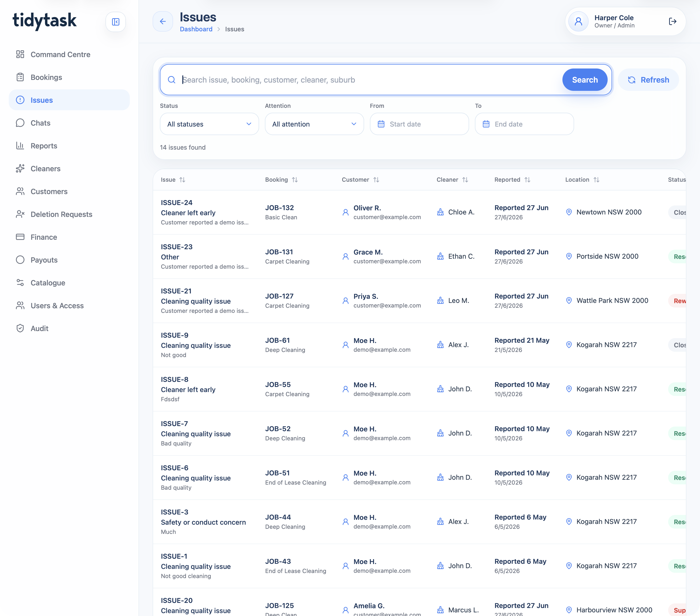Open the End date picker
Screen dimensions: 700x616
[x=524, y=124]
